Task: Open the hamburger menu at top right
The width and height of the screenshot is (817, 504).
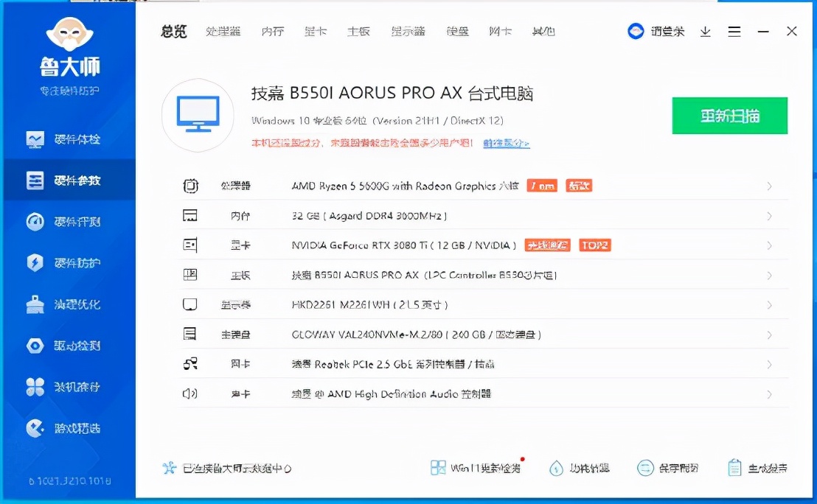Action: click(734, 32)
